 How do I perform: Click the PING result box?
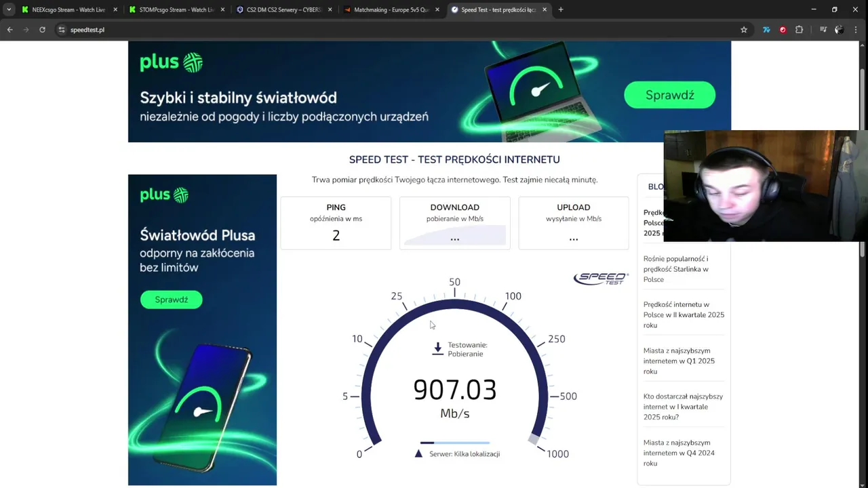[336, 223]
